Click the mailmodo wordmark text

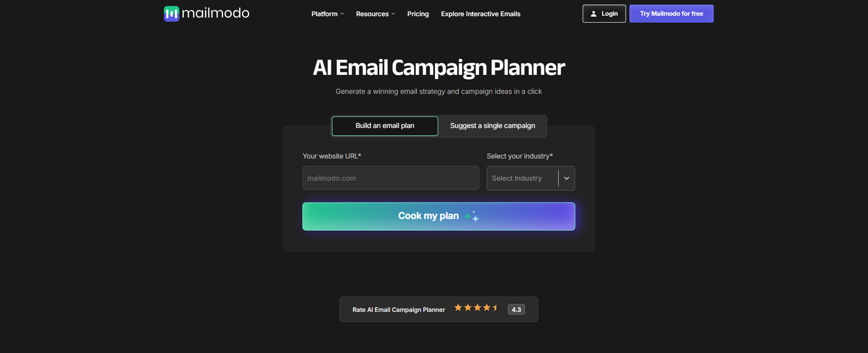tap(216, 13)
